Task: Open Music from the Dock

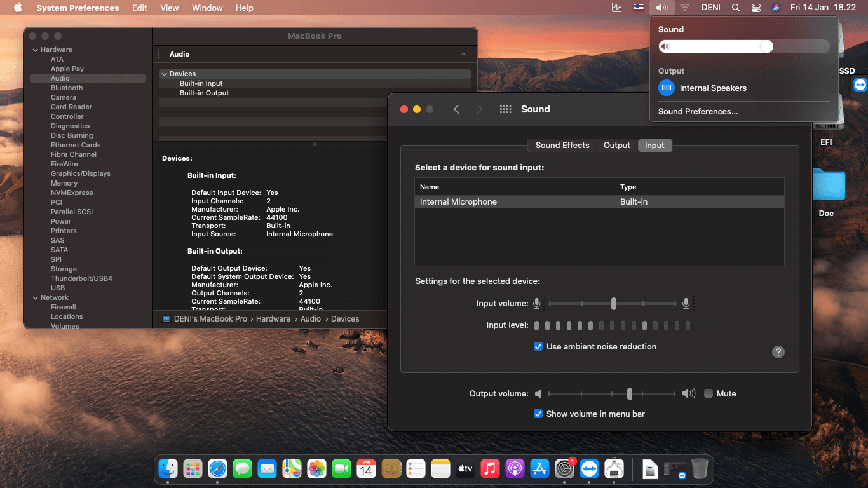Action: pyautogui.click(x=490, y=469)
